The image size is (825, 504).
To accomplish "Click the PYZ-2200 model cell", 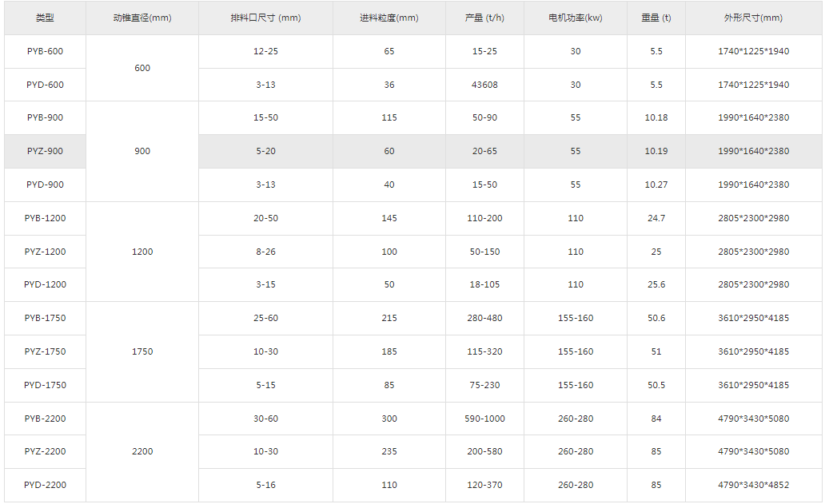I will click(x=45, y=451).
